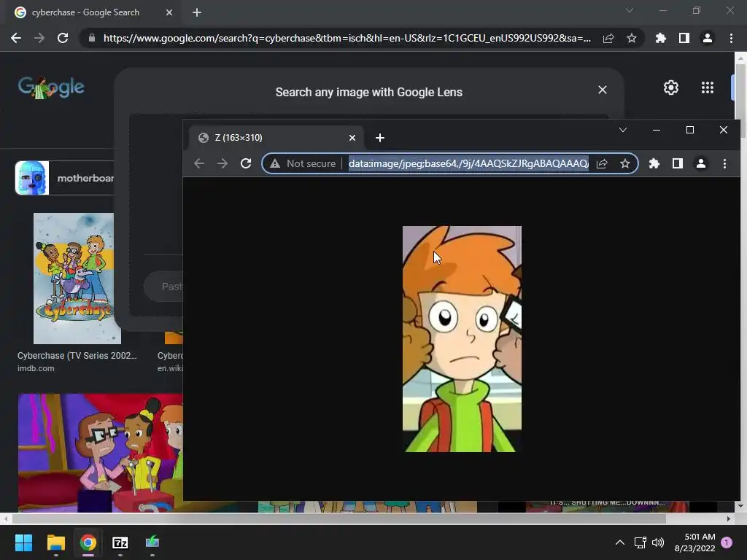The width and height of the screenshot is (747, 560).
Task: Open the clock showing 5:01 AM
Action: click(x=694, y=542)
